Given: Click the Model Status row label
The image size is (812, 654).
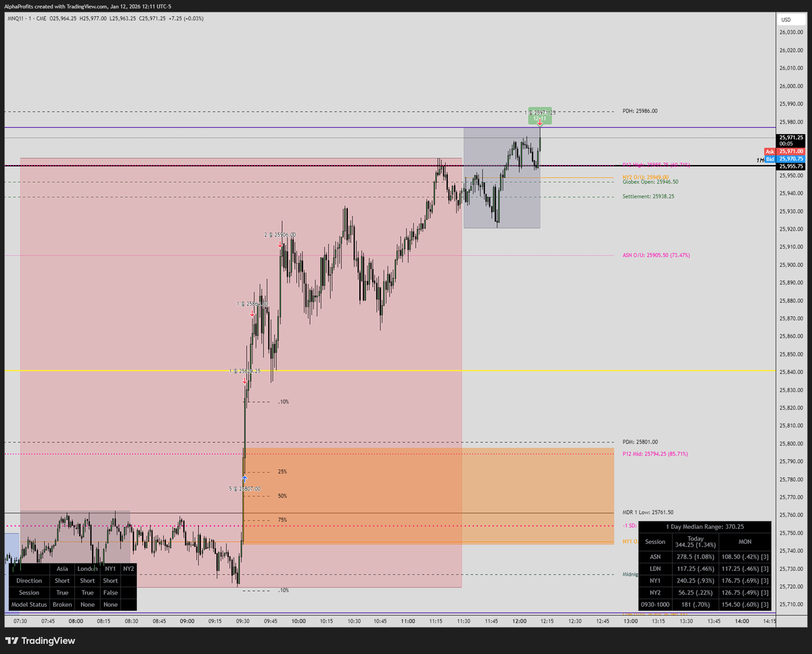Looking at the screenshot, I should coord(29,604).
